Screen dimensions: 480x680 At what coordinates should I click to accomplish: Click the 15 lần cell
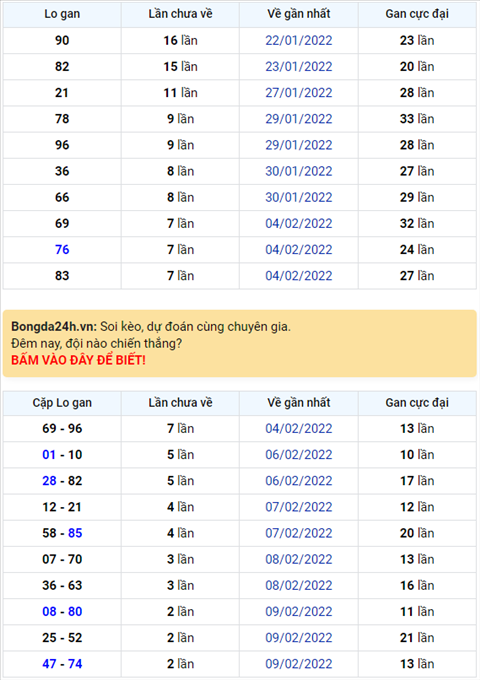(180, 66)
